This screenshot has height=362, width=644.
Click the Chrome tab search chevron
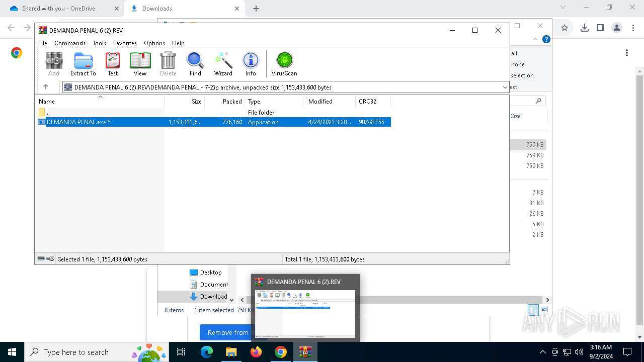(563, 8)
